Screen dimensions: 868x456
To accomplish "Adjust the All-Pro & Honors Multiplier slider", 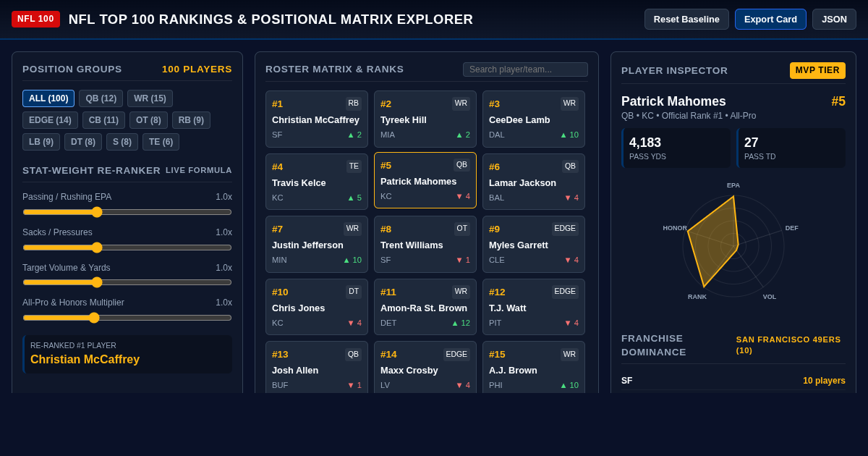I will (x=127, y=318).
